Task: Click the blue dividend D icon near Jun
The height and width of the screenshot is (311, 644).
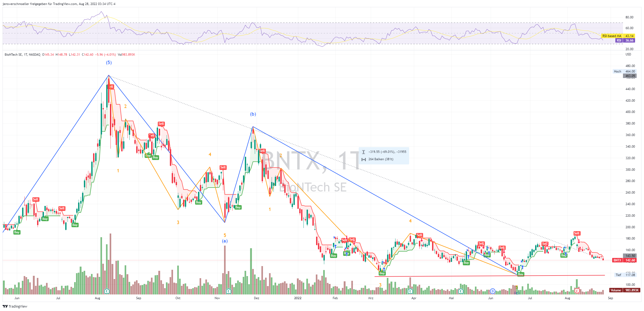Action: (x=493, y=291)
